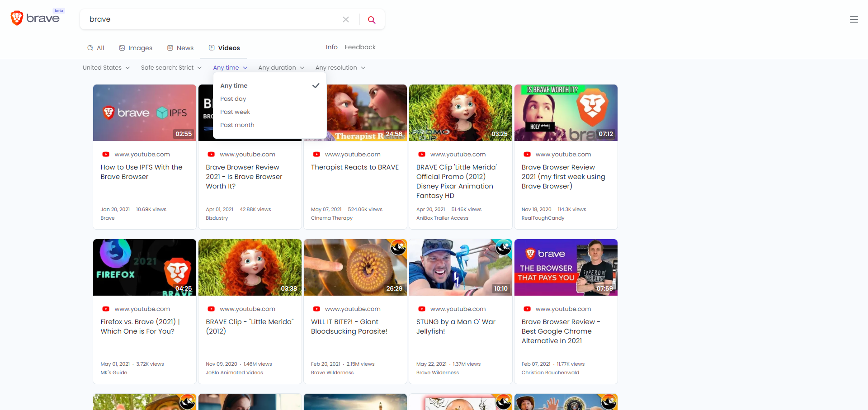Image resolution: width=868 pixels, height=410 pixels.
Task: Click the search input field containing brave
Action: click(x=212, y=19)
